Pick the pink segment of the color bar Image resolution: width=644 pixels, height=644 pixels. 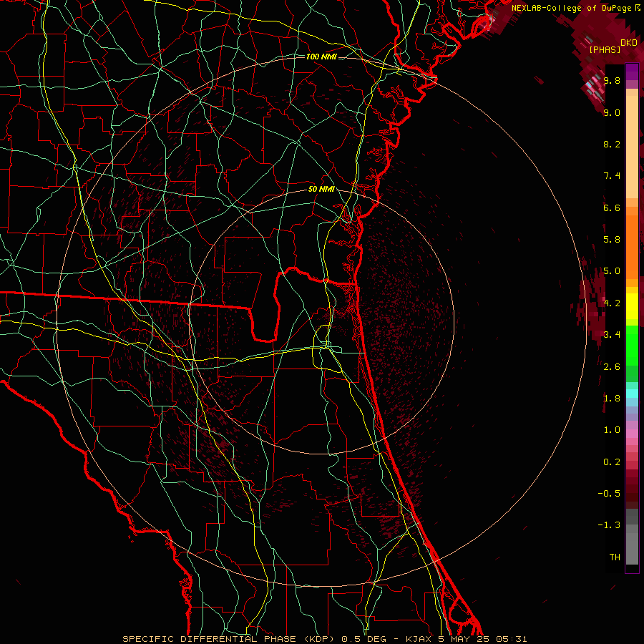[x=632, y=434]
